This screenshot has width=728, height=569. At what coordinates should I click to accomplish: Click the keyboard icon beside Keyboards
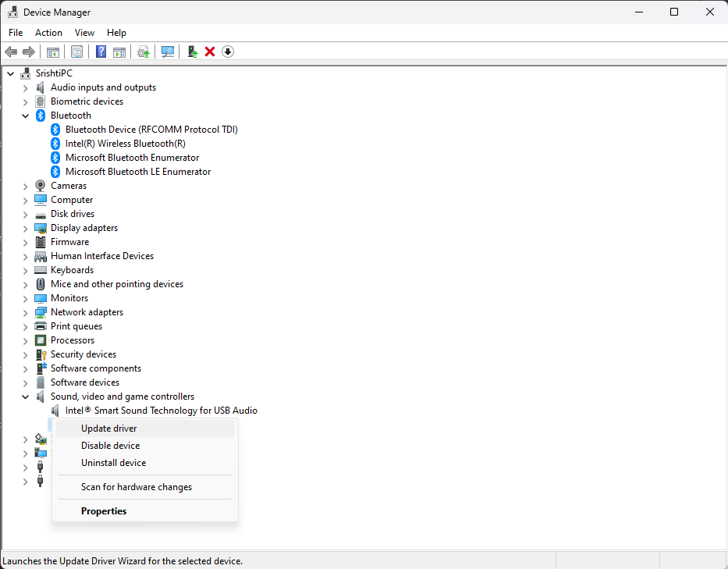click(x=41, y=270)
